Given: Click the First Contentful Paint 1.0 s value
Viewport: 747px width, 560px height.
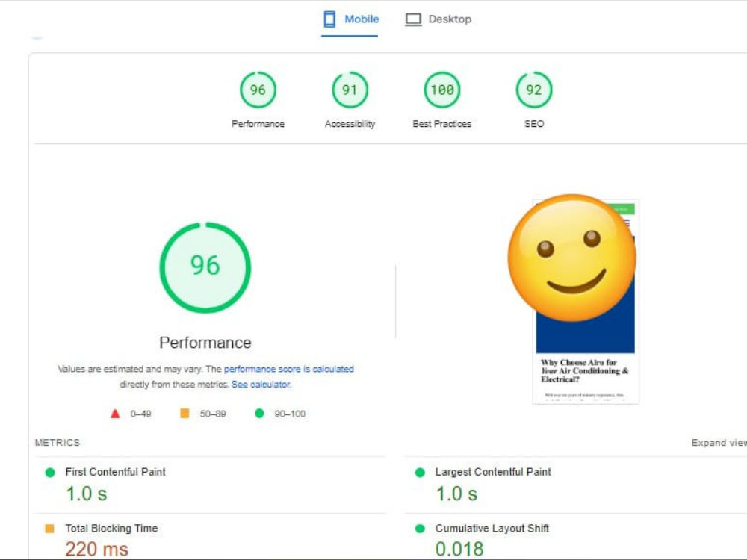Looking at the screenshot, I should coord(86,494).
